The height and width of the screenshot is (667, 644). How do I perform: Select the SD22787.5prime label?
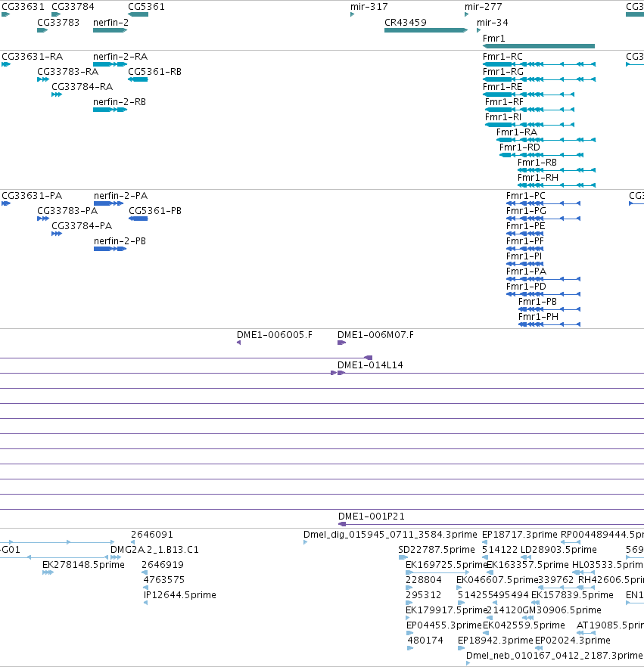coord(437,550)
